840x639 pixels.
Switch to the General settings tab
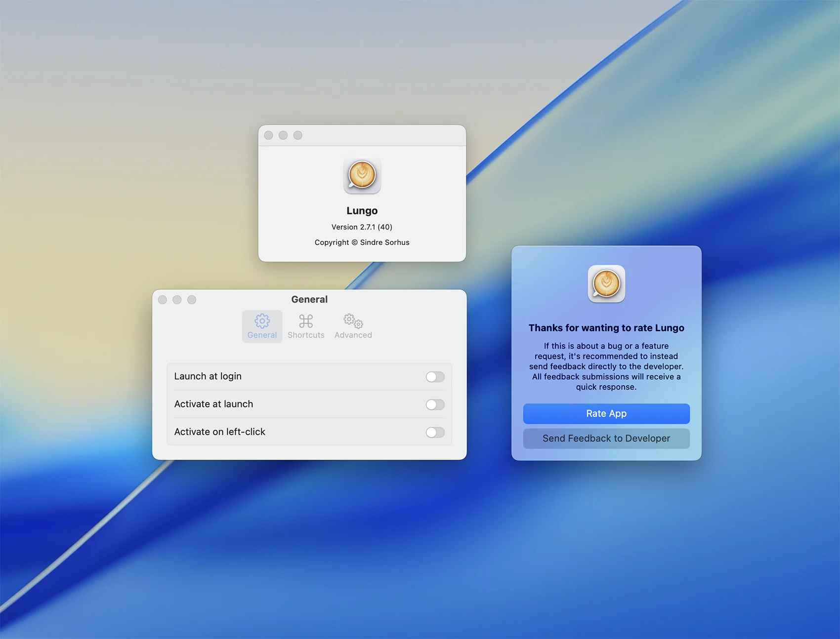[x=262, y=326]
